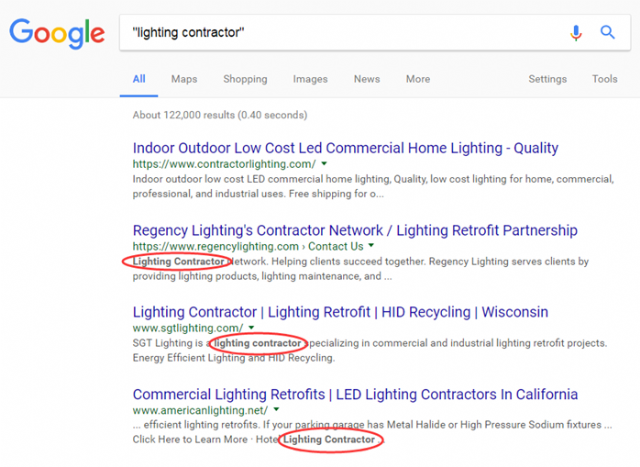640x467 pixels.
Task: Click snippet text "Energy Efficient Lighting and HID Recycling"
Action: (x=233, y=358)
